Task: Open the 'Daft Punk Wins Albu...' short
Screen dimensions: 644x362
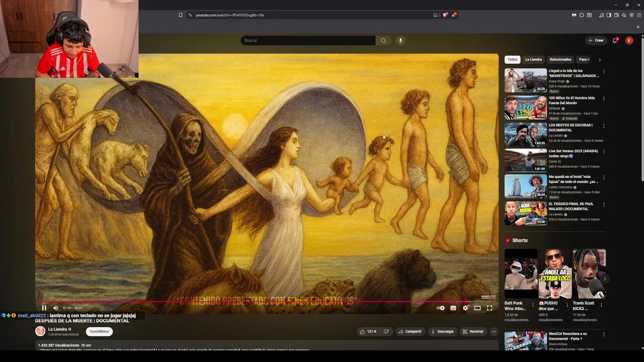Action: coord(521,274)
